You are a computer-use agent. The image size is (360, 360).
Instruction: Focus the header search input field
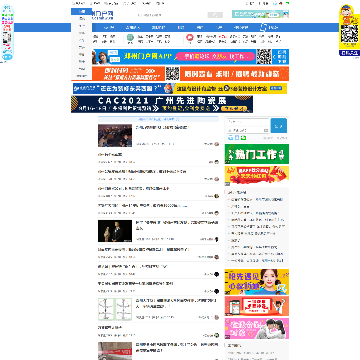click(x=171, y=15)
